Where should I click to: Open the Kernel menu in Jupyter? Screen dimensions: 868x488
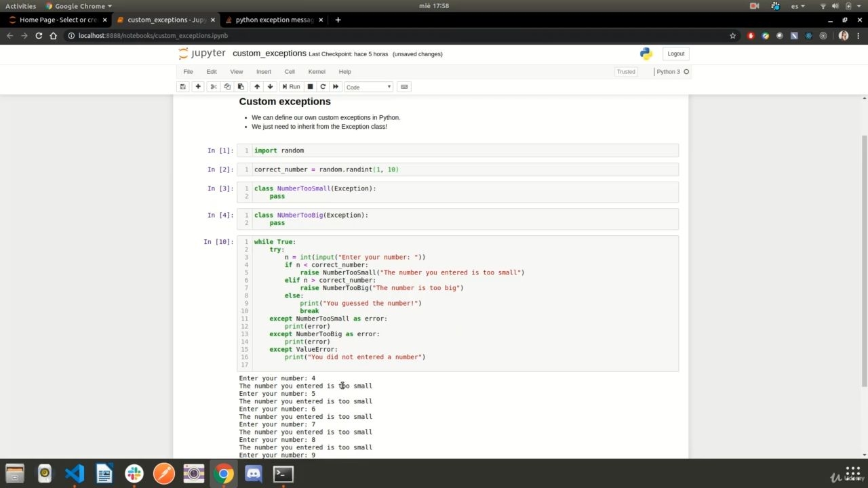(x=317, y=72)
